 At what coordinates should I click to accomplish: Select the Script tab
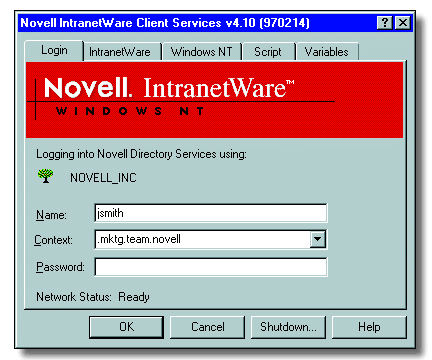click(268, 52)
